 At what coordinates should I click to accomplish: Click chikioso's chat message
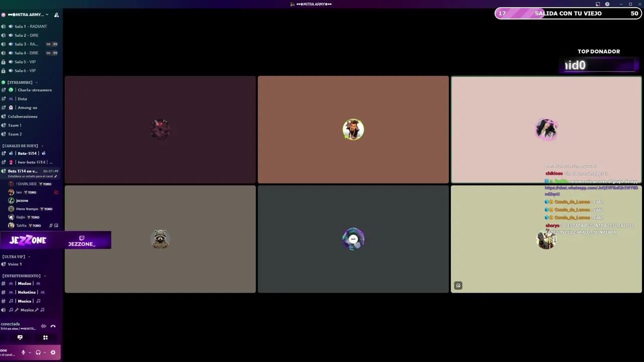[576, 173]
